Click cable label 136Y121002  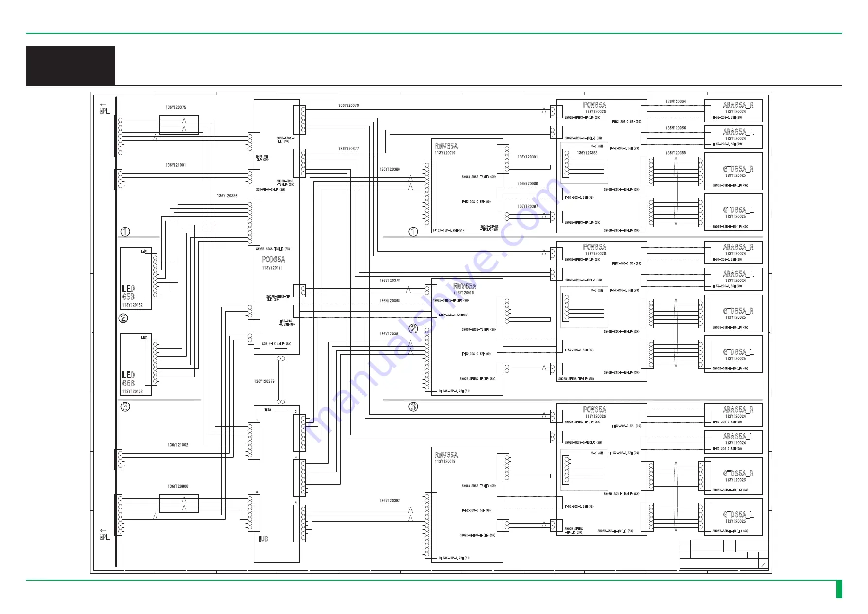coord(177,445)
